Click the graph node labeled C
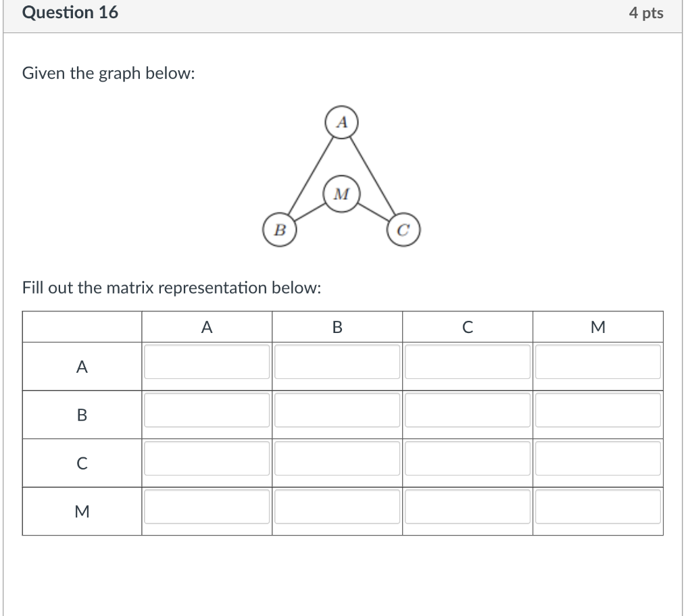This screenshot has width=692, height=616. [403, 230]
